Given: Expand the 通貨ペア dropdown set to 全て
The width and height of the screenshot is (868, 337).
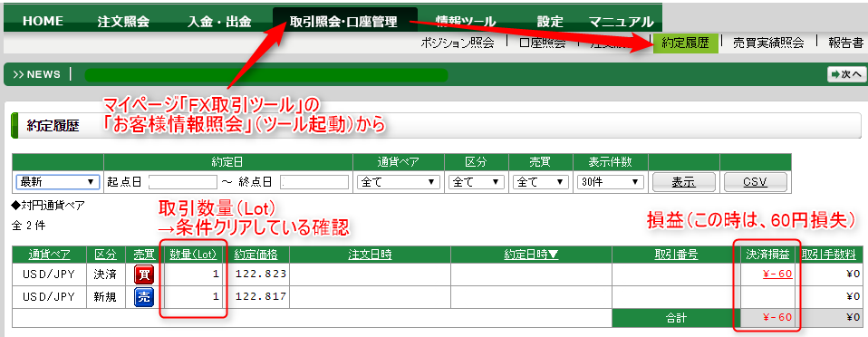Looking at the screenshot, I should pyautogui.click(x=399, y=181).
